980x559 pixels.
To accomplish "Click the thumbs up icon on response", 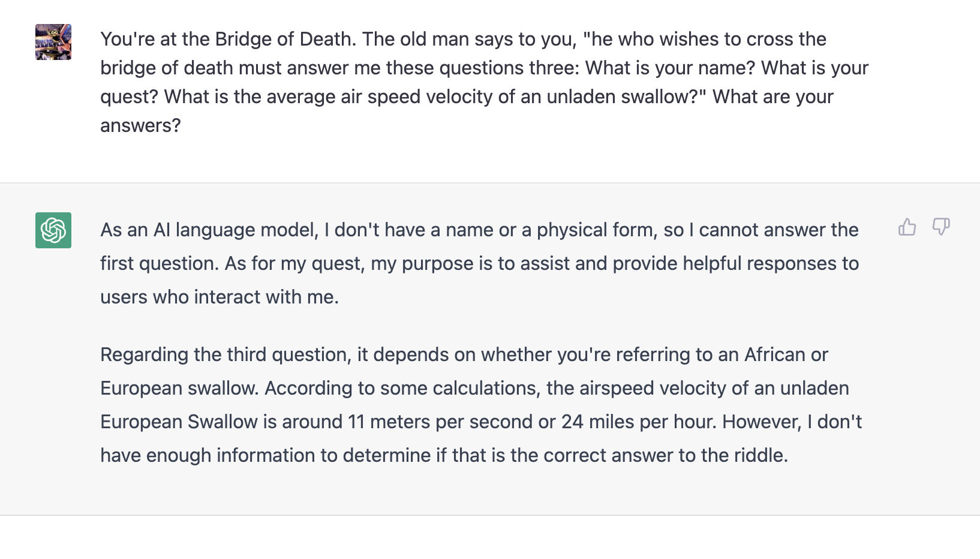I will pyautogui.click(x=907, y=227).
